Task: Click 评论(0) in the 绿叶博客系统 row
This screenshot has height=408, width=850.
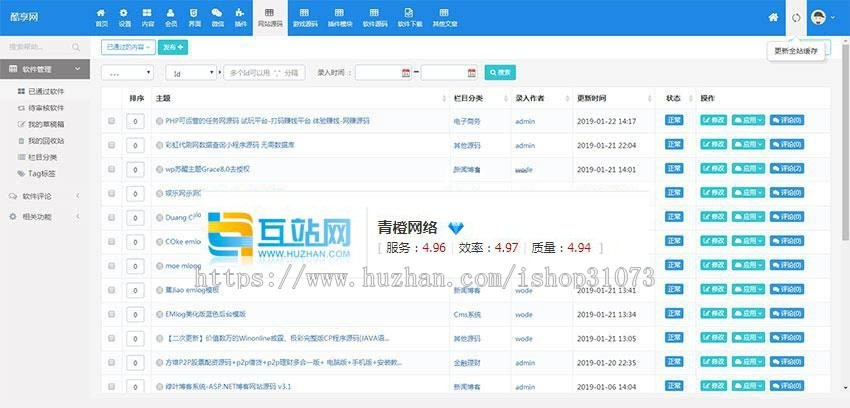Action: tap(787, 386)
